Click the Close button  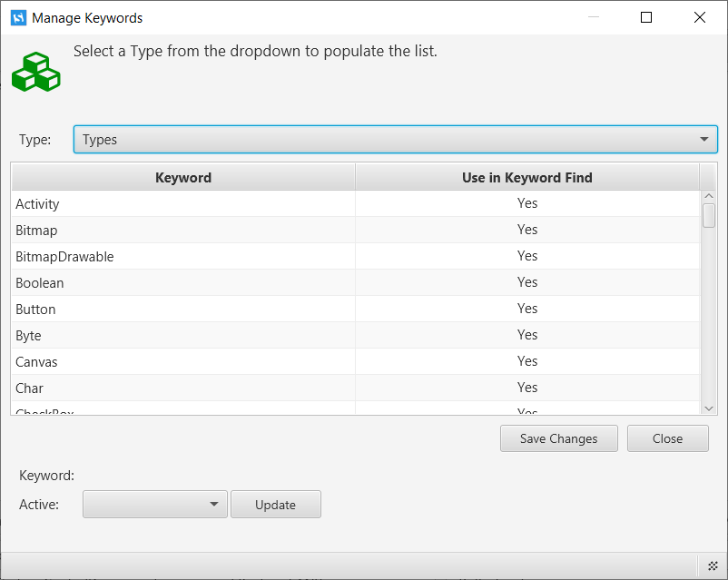[667, 438]
